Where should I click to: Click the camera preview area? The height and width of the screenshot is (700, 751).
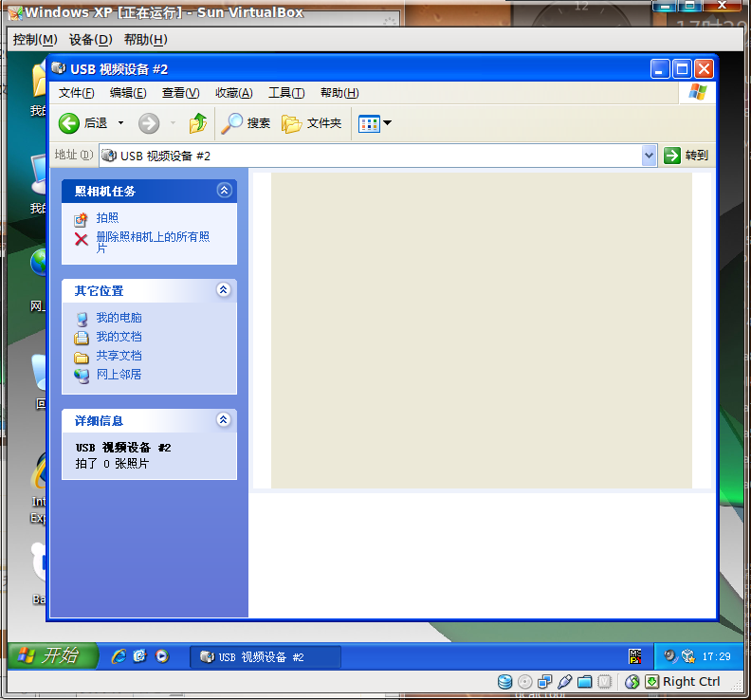(x=482, y=331)
